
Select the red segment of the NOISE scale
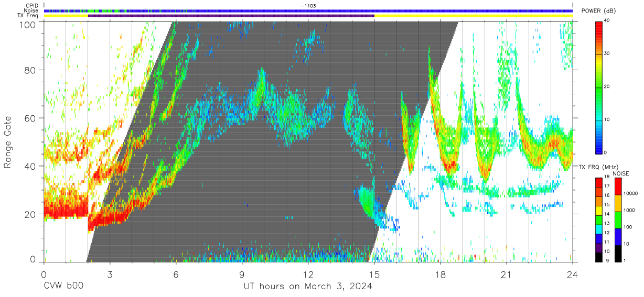618,186
